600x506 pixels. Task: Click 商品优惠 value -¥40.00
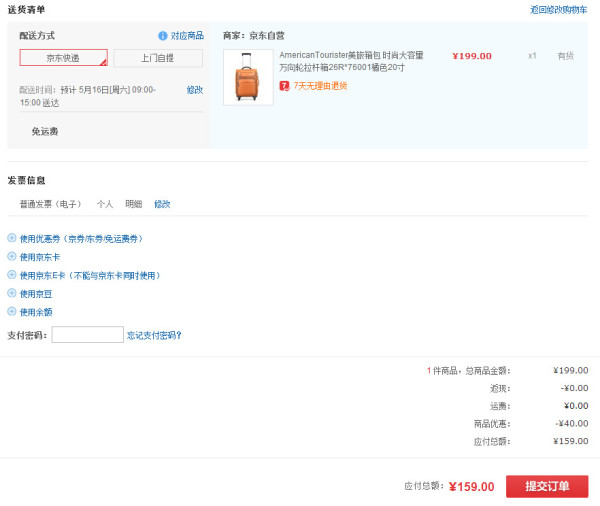572,423
